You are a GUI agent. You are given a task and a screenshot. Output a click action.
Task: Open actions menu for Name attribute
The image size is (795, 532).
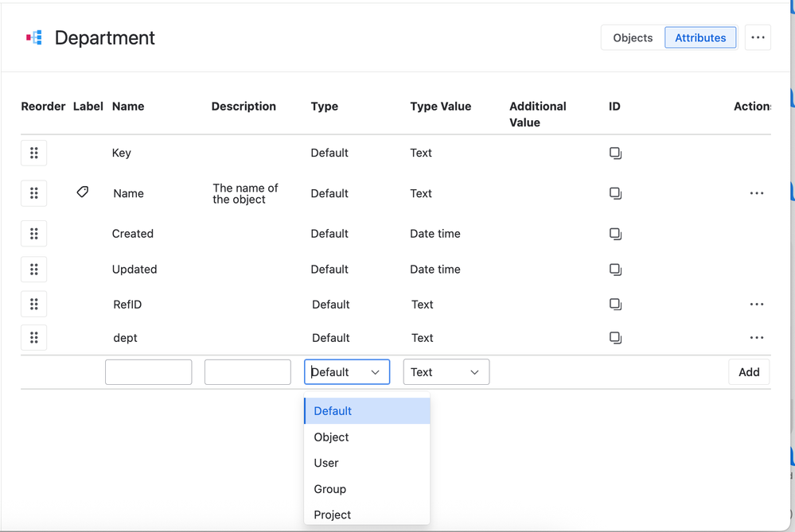tap(756, 193)
